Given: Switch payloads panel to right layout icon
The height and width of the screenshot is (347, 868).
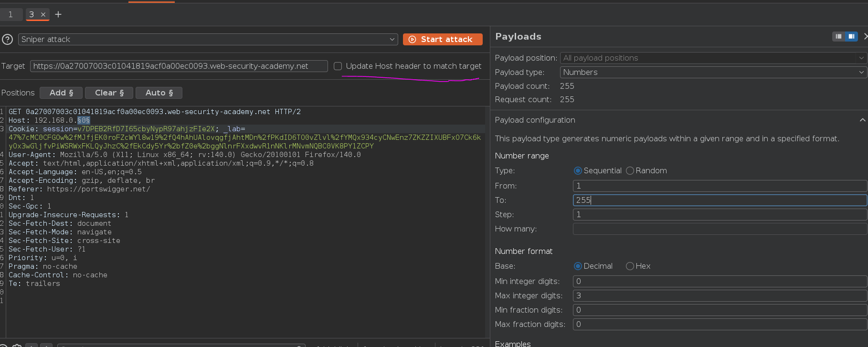Looking at the screenshot, I should pyautogui.click(x=851, y=36).
